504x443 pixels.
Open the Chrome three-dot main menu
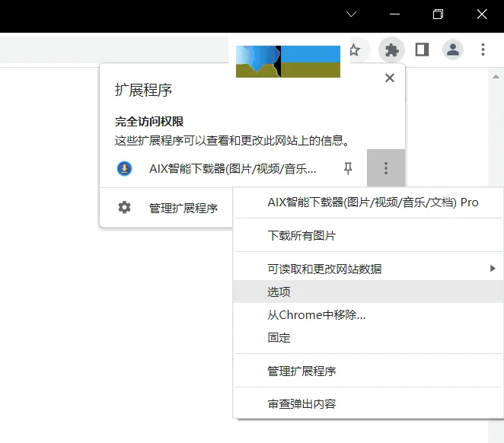click(x=483, y=49)
